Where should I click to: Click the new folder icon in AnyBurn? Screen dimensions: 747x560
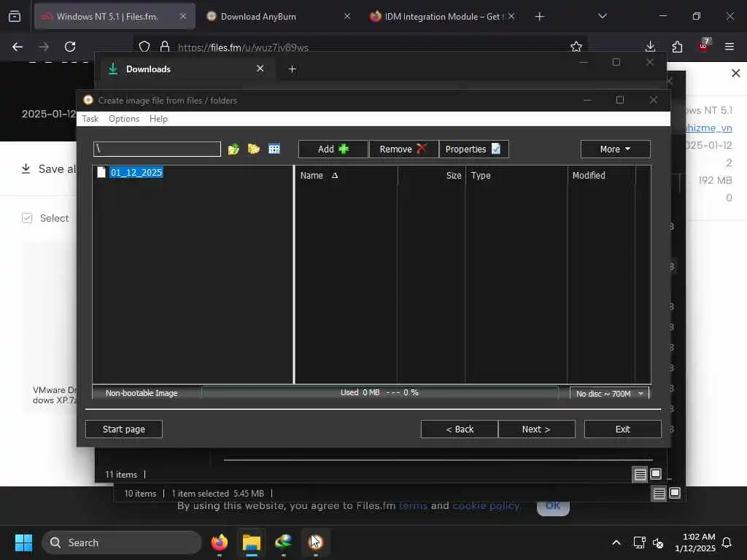click(x=253, y=149)
